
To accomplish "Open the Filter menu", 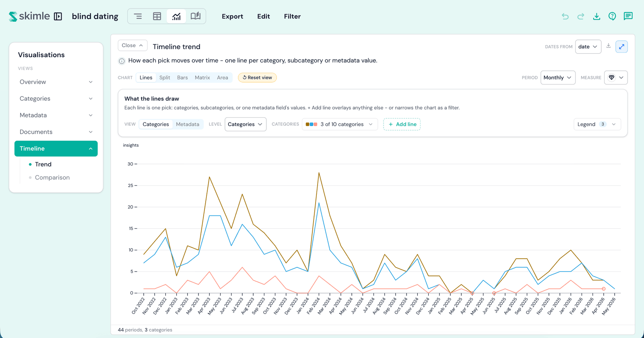I will tap(292, 17).
